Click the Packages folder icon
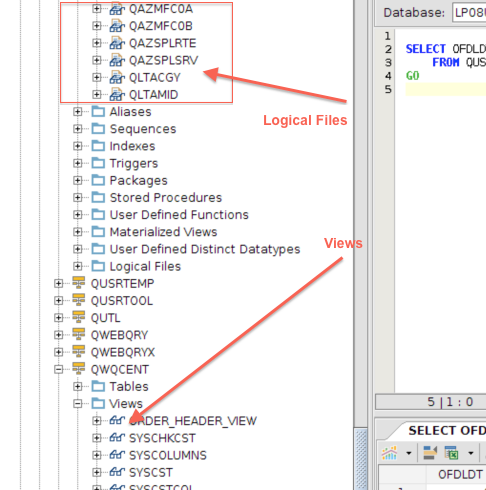Image resolution: width=486 pixels, height=490 pixels. click(98, 180)
